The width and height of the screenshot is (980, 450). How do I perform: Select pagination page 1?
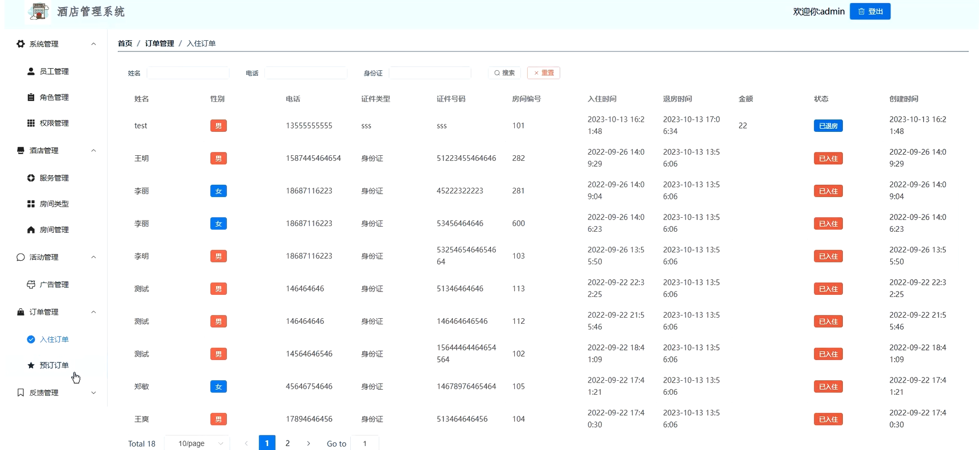267,443
